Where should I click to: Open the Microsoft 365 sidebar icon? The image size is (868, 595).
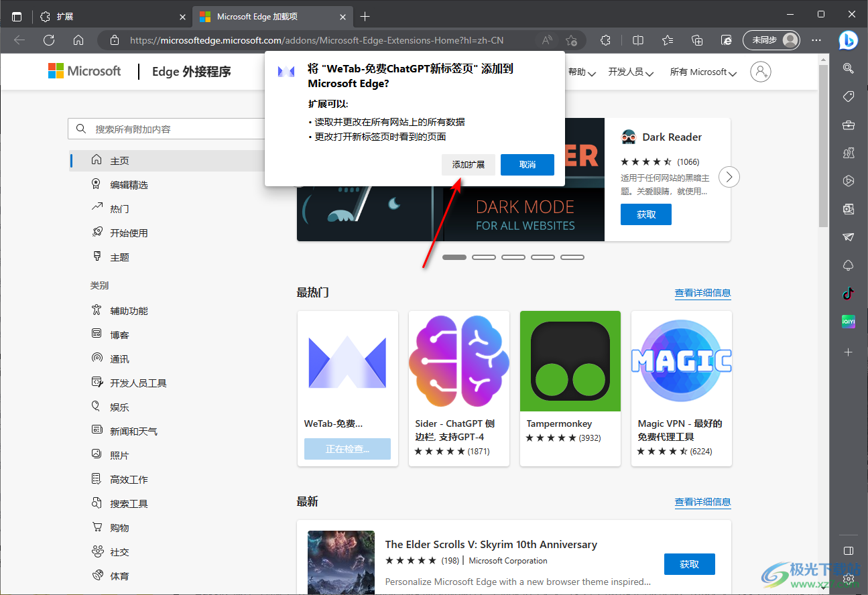pyautogui.click(x=848, y=181)
